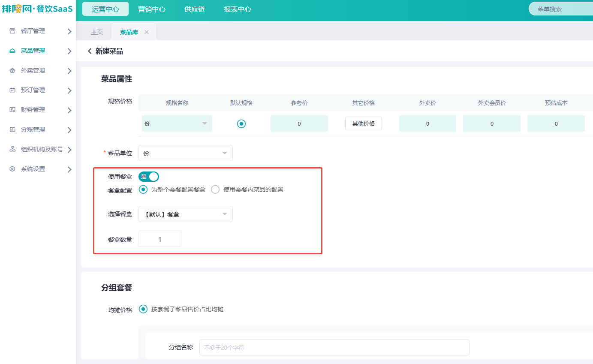Click the 餐盒数量 input field
593x364 pixels.
(160, 239)
